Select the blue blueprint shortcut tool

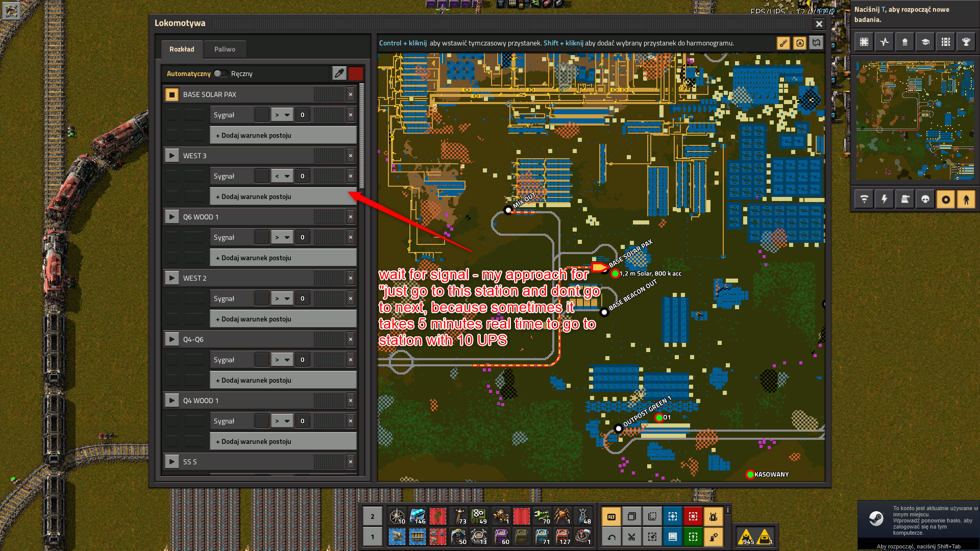(x=672, y=516)
